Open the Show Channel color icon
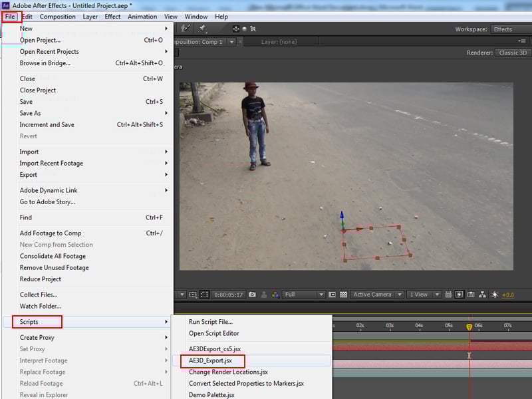 (275, 295)
